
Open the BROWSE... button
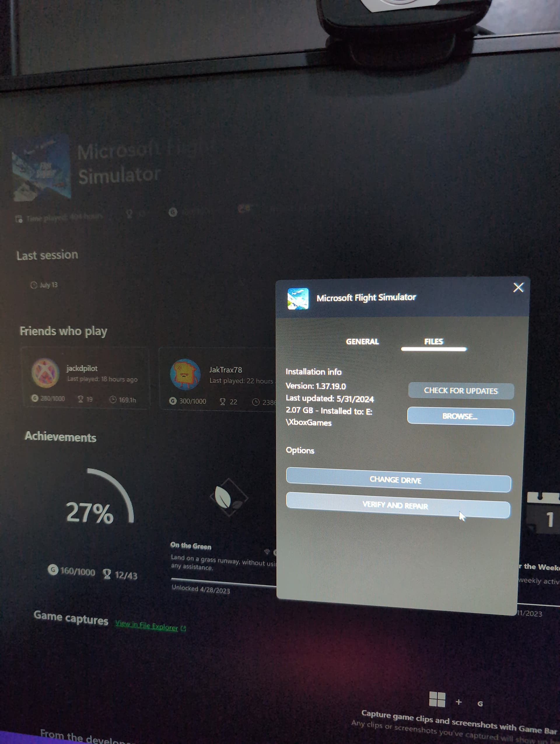[460, 417]
